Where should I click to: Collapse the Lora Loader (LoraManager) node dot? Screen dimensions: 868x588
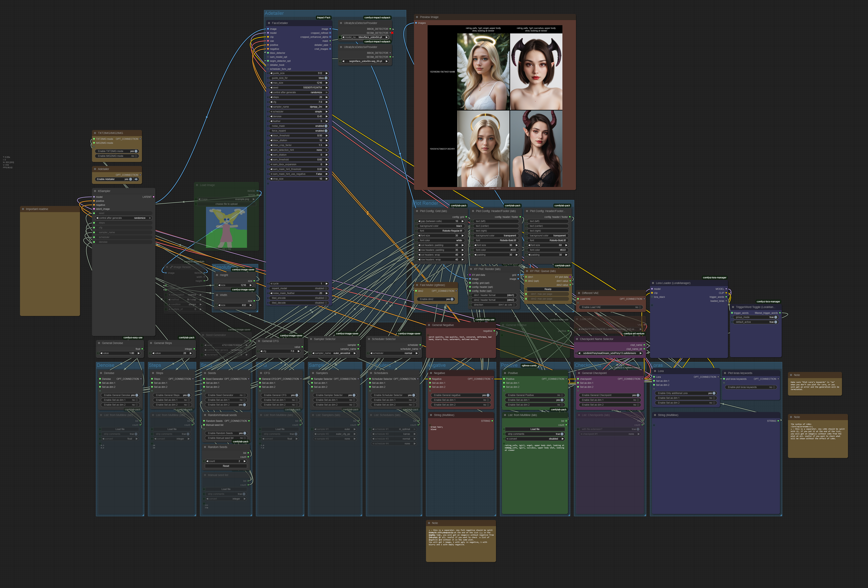pyautogui.click(x=653, y=283)
